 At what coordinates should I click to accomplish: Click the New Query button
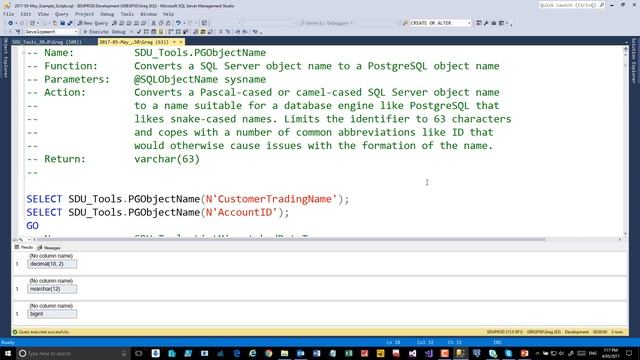(x=93, y=23)
